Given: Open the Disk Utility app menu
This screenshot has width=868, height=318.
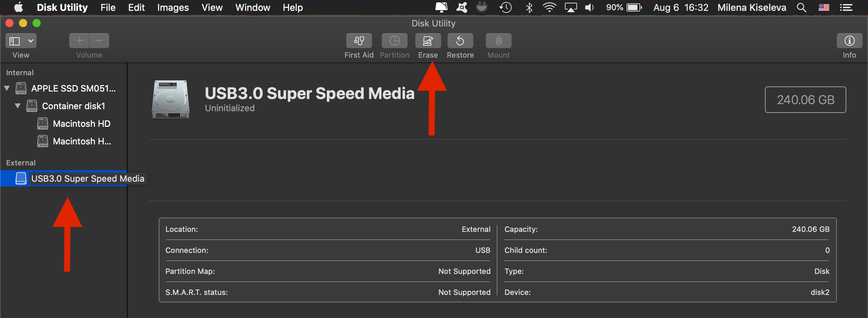Looking at the screenshot, I should 62,7.
